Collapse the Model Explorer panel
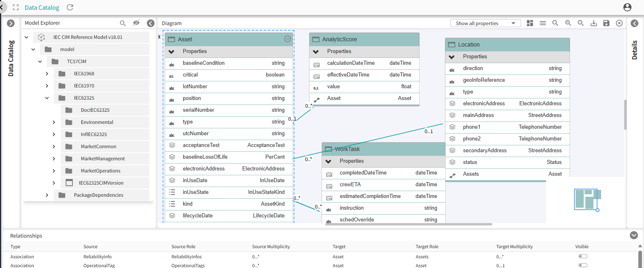This screenshot has height=268, width=644. tap(150, 23)
